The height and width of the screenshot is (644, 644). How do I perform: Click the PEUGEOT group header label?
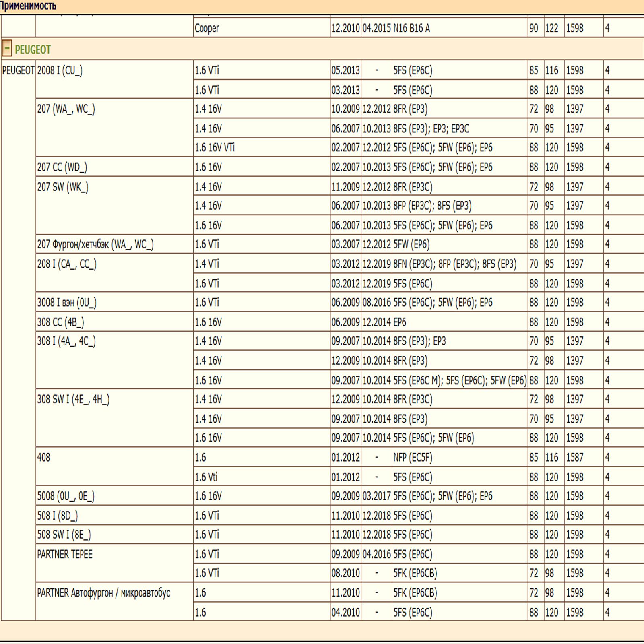pyautogui.click(x=33, y=50)
